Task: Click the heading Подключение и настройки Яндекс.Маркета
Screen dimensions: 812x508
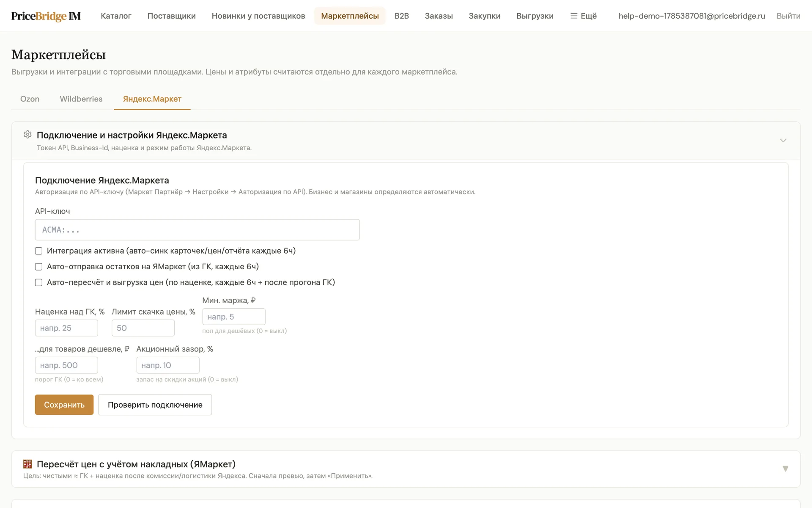Action: 132,135
